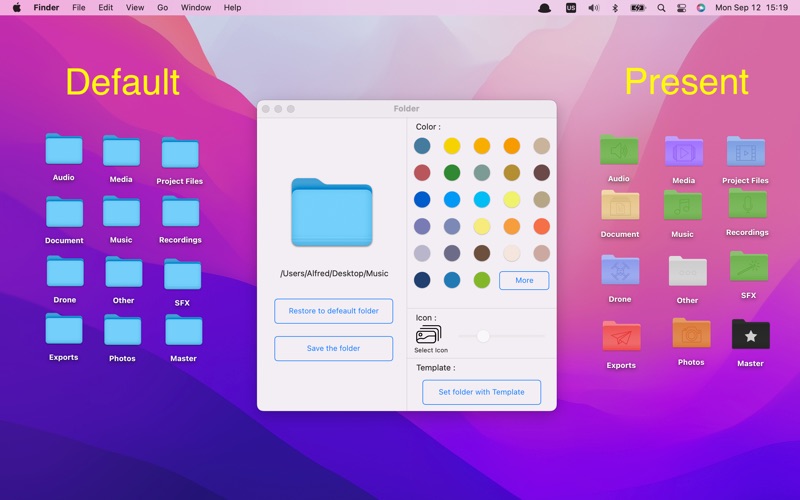Click the large blue folder preview
800x500 pixels.
332,212
